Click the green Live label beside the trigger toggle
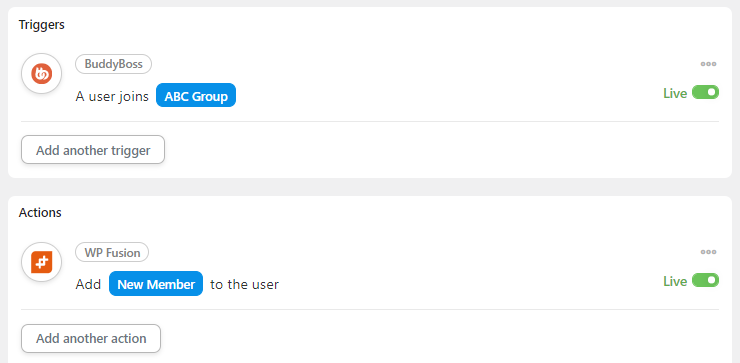This screenshot has width=740, height=363. tap(675, 93)
